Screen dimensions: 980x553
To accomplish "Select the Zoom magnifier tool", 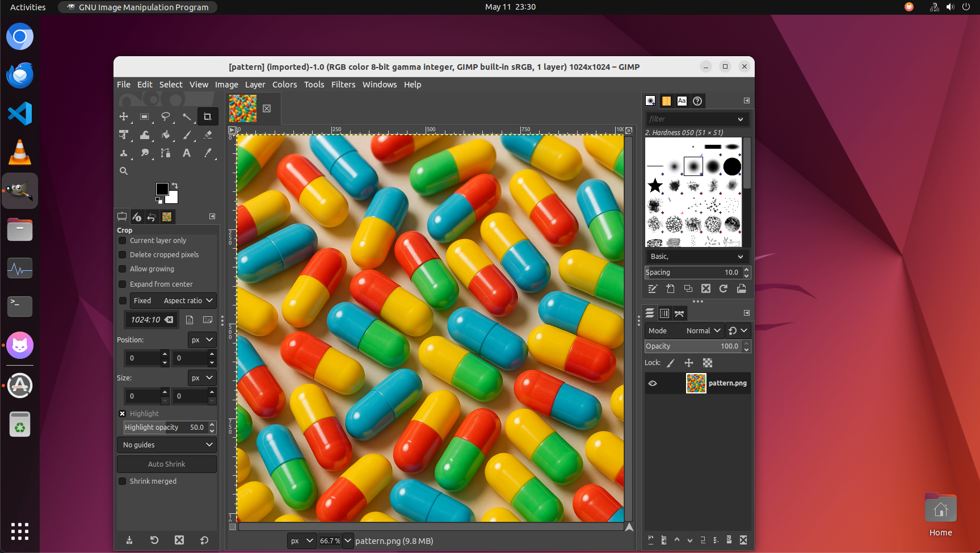I will coord(124,171).
